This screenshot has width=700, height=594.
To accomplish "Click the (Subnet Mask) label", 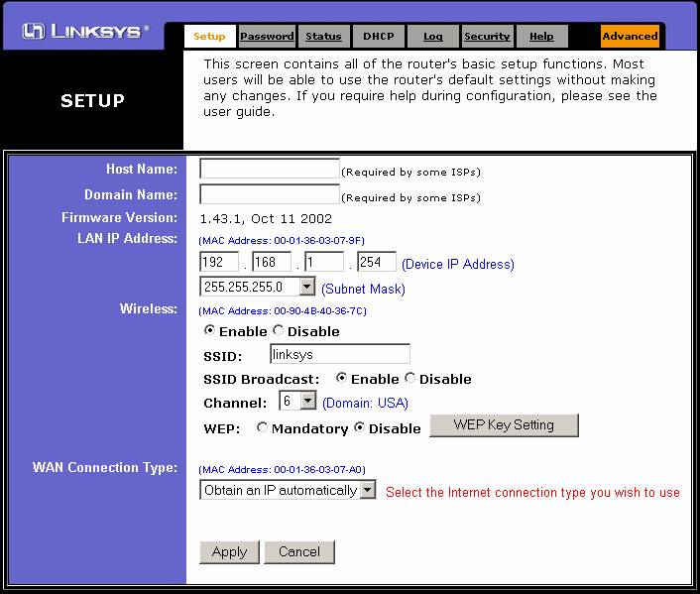I will tap(364, 289).
